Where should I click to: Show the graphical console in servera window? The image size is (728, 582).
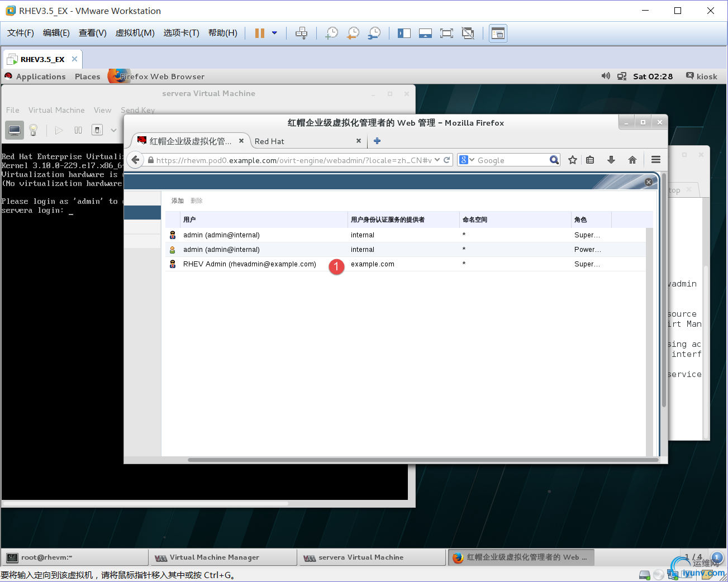15,130
